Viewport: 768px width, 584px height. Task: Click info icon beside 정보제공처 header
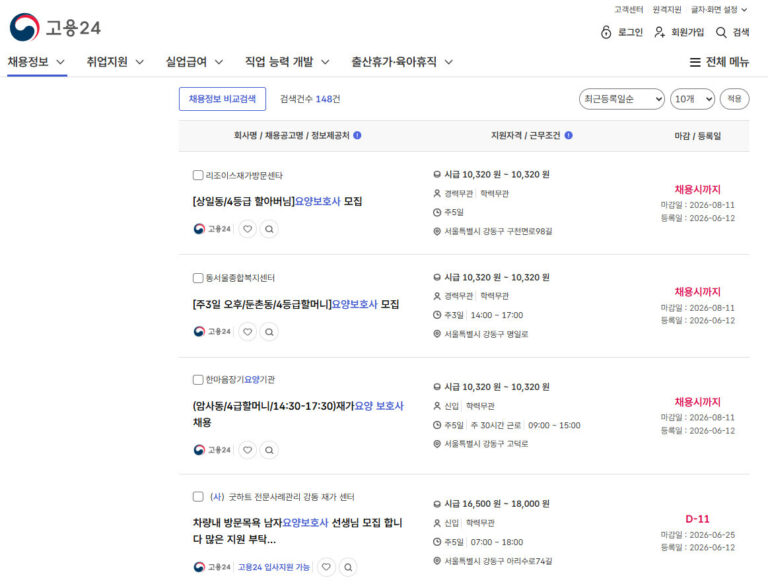click(x=357, y=135)
